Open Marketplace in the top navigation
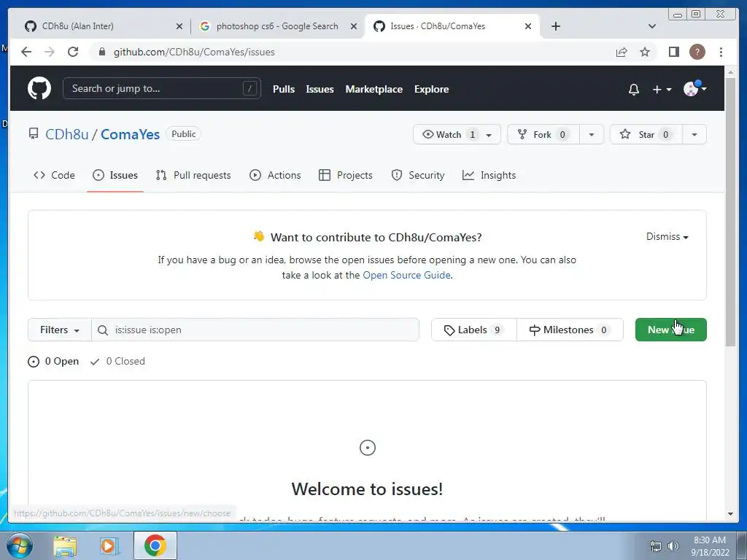 coord(374,89)
